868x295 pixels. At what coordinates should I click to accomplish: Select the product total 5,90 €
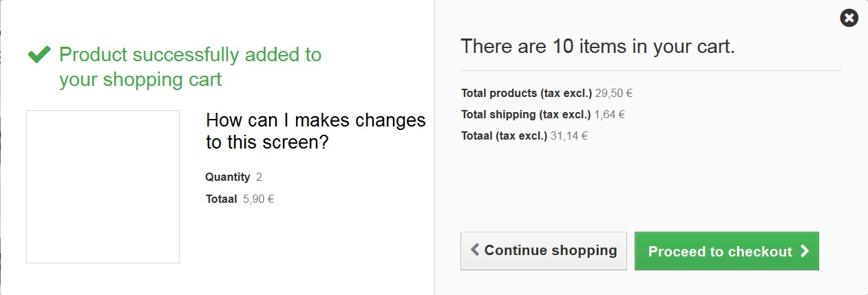[259, 200]
